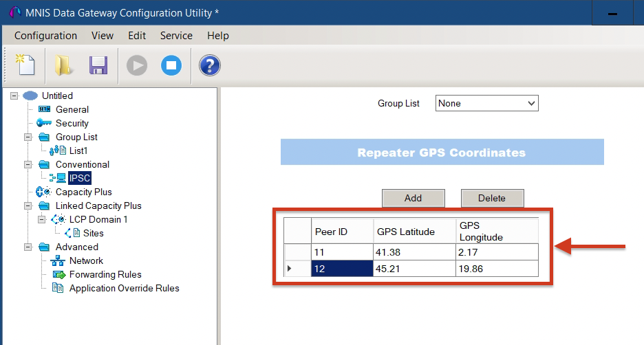Viewport: 644px width, 345px height.
Task: Click longitude cell 19.86
Action: [497, 269]
